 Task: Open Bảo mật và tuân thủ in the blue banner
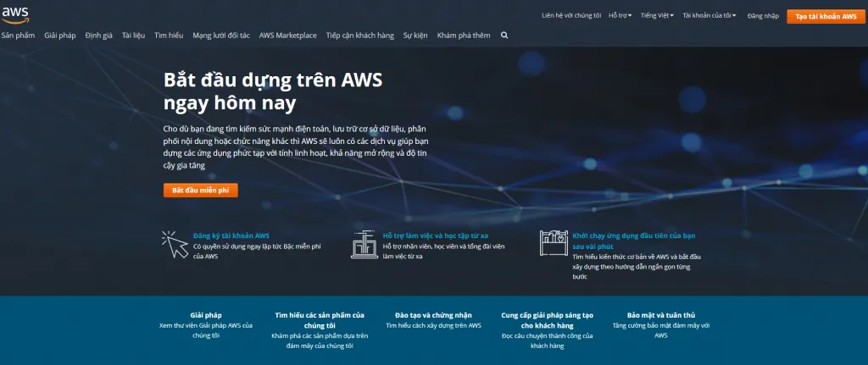(x=661, y=315)
